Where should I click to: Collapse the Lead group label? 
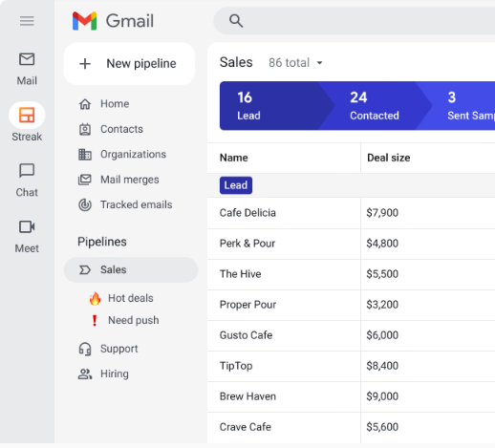[236, 185]
